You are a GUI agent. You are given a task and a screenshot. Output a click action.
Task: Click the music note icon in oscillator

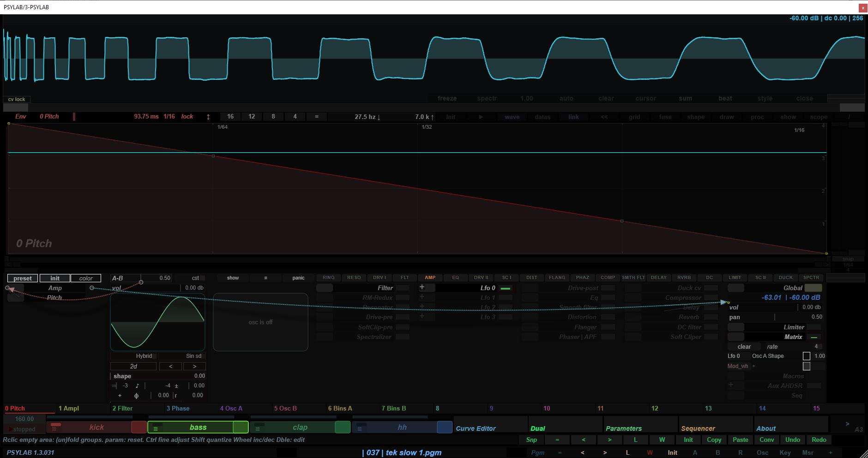[137, 386]
